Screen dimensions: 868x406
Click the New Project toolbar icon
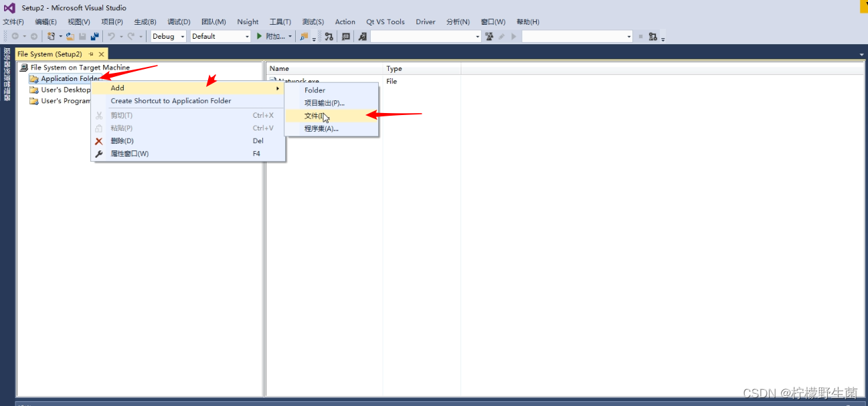50,36
